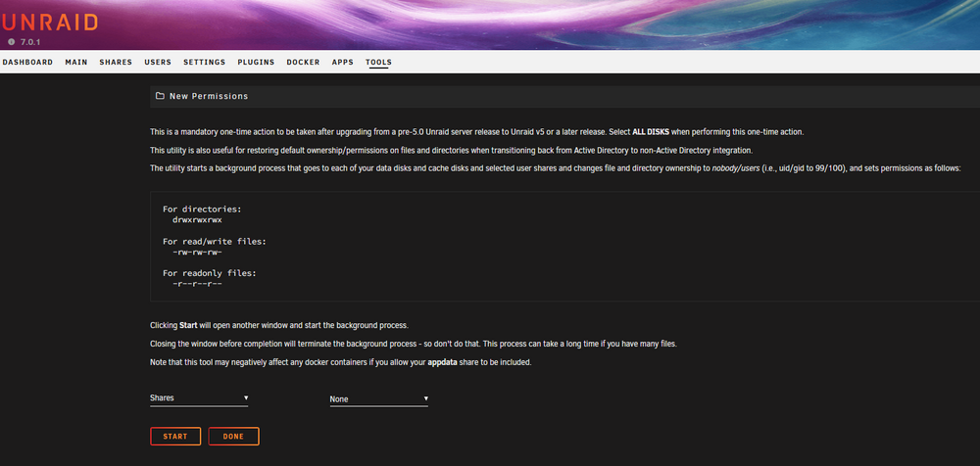This screenshot has width=980, height=466.
Task: Click the -rw-rw-rw- permissions text
Action: coord(198,252)
